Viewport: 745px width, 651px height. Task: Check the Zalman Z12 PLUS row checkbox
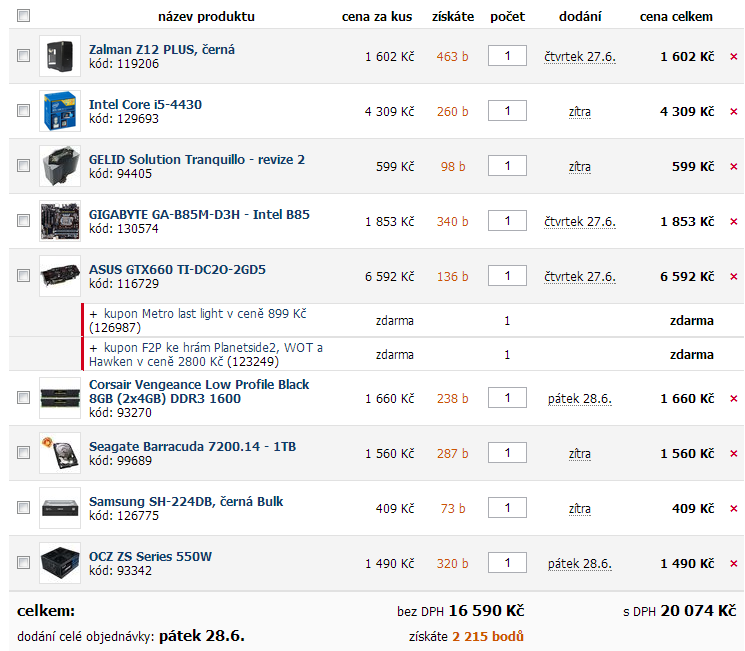coord(23,56)
